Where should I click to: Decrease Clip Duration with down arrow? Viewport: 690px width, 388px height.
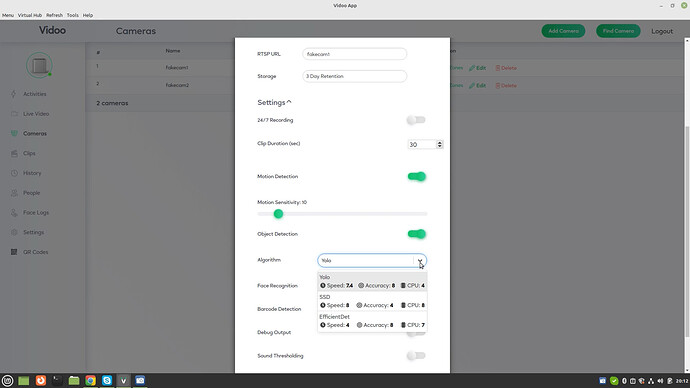(439, 146)
